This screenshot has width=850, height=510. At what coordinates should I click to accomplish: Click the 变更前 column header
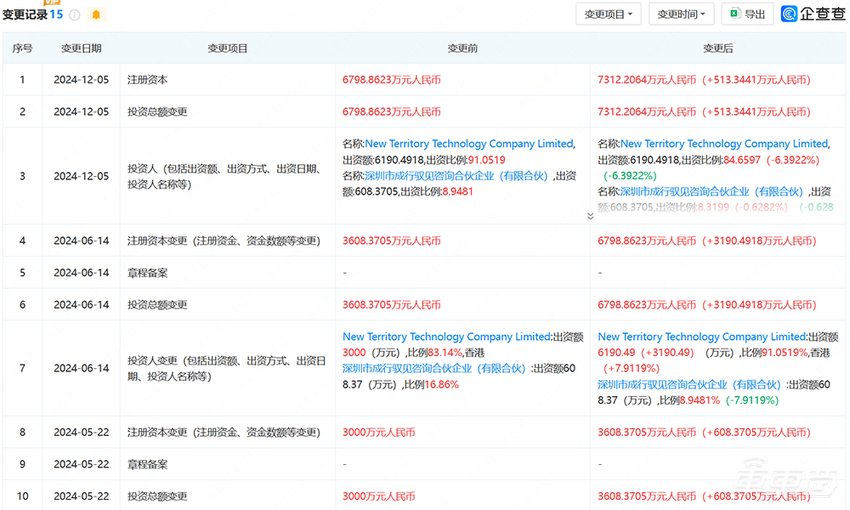[x=462, y=48]
